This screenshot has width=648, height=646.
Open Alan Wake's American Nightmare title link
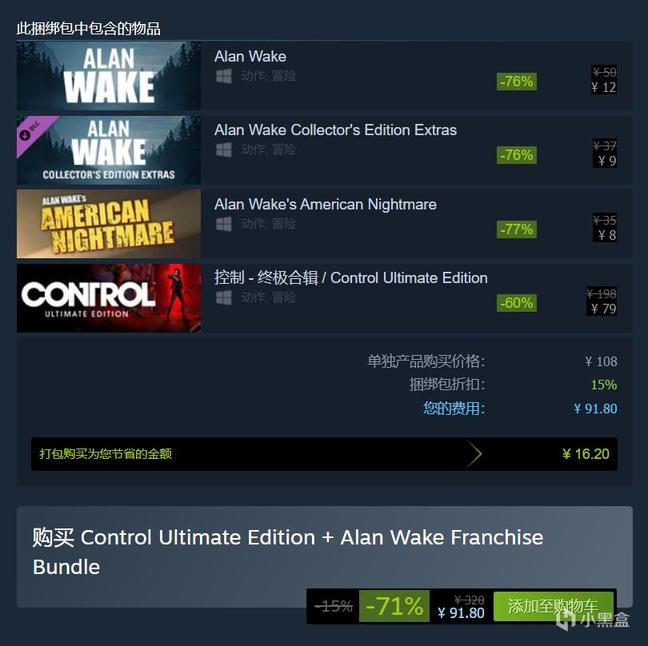(325, 204)
